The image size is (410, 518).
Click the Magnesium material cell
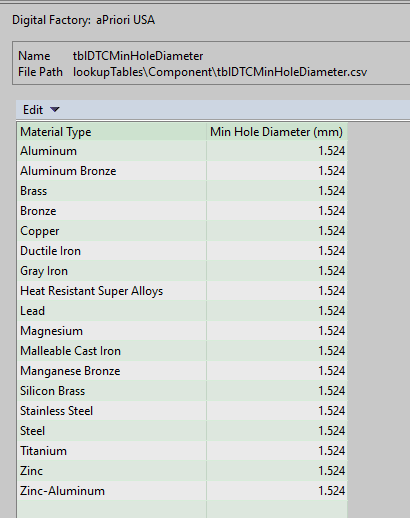(x=112, y=331)
